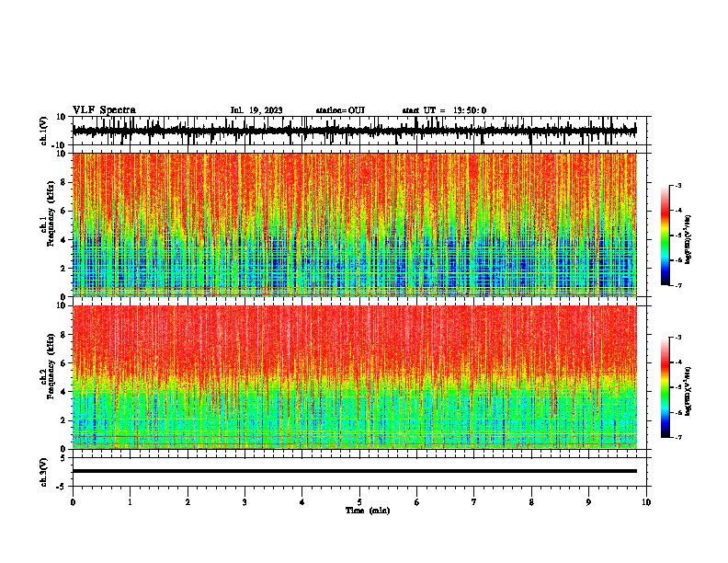728x563 pixels.
Task: Click the "6" kHz tick on the ch.2 spectrogram axis
Action: point(63,363)
